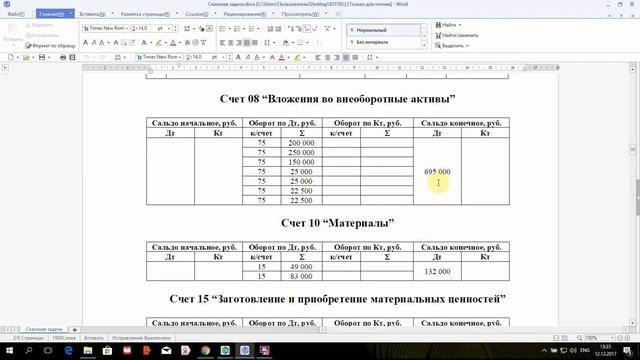640x360 pixels.
Task: Open Google Chrome from the taskbar
Action: pyautogui.click(x=205, y=351)
